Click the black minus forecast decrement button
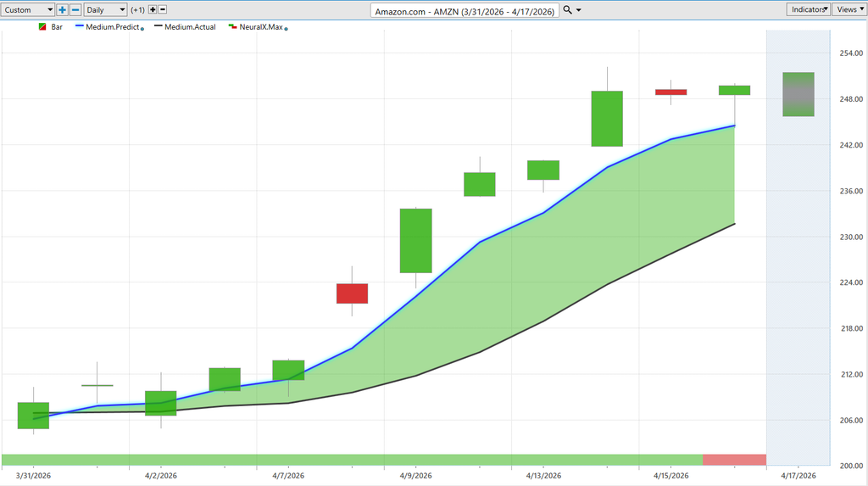 tap(163, 10)
